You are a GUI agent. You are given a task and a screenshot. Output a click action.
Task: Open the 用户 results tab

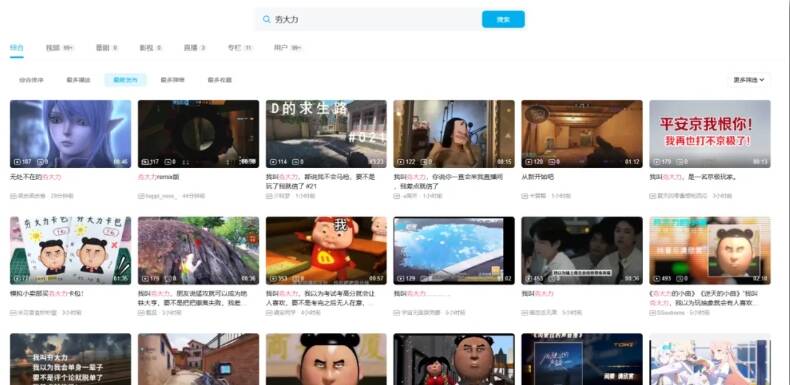point(288,48)
